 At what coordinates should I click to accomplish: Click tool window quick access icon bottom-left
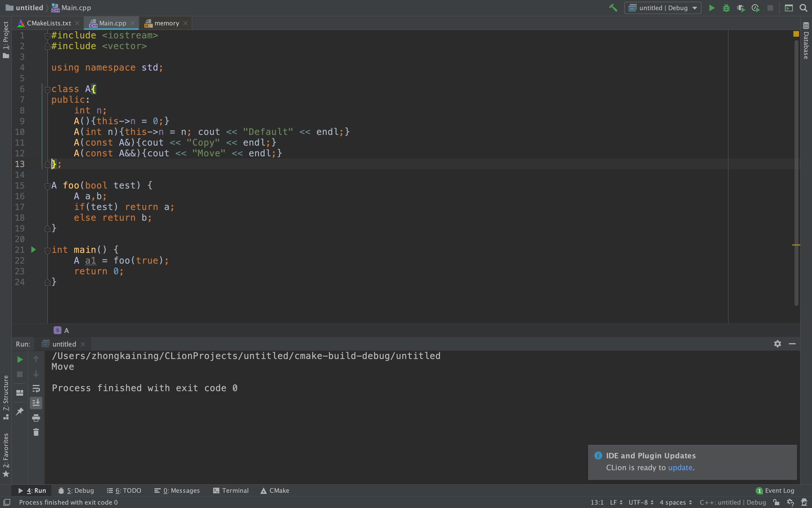[7, 502]
